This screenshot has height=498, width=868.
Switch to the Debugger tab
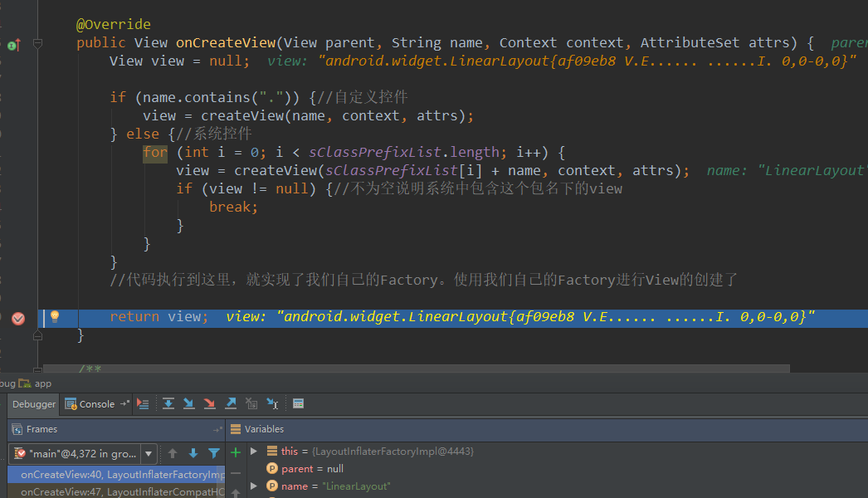[x=34, y=404]
